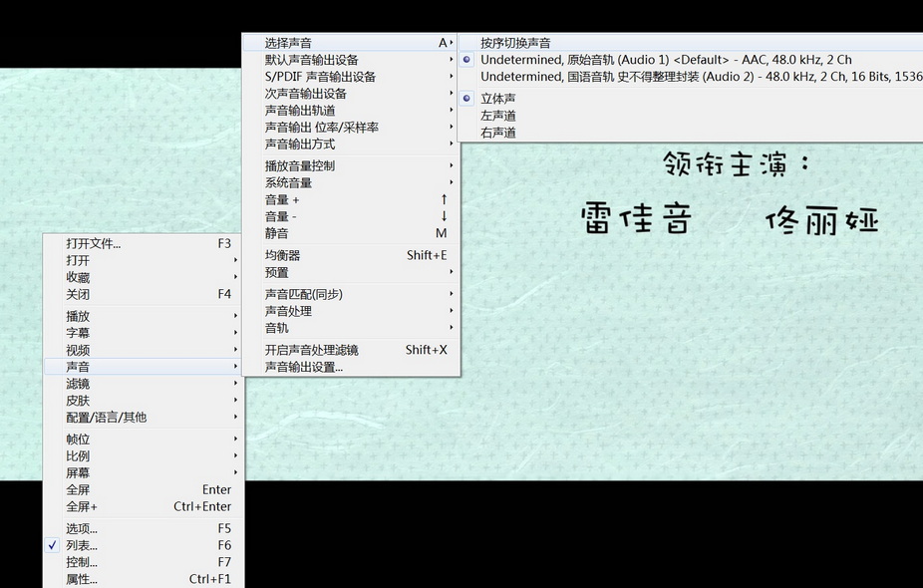923x588 pixels.
Task: Open the 均衡器 equalizer
Action: point(282,255)
